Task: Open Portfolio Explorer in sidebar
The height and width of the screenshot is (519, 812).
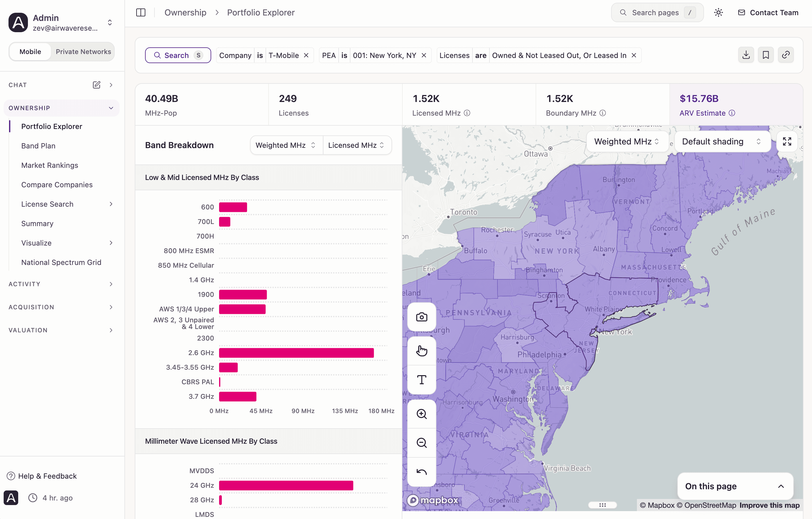Action: [52, 127]
